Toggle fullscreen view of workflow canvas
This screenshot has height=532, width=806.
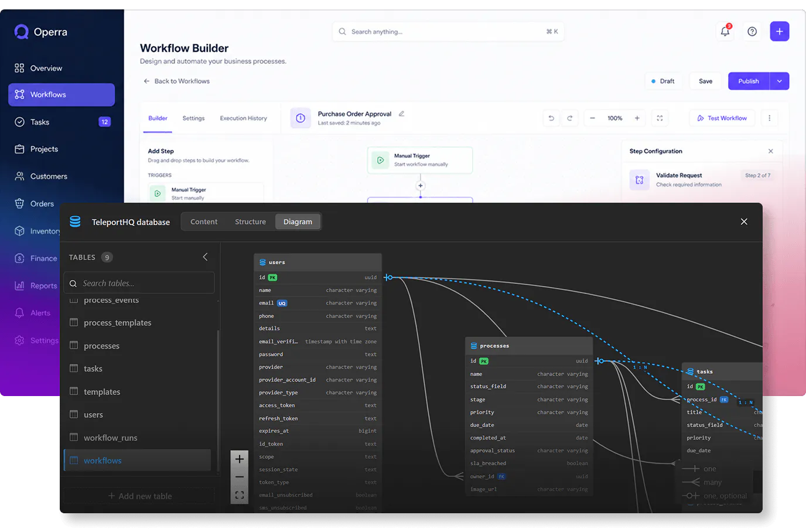(660, 118)
